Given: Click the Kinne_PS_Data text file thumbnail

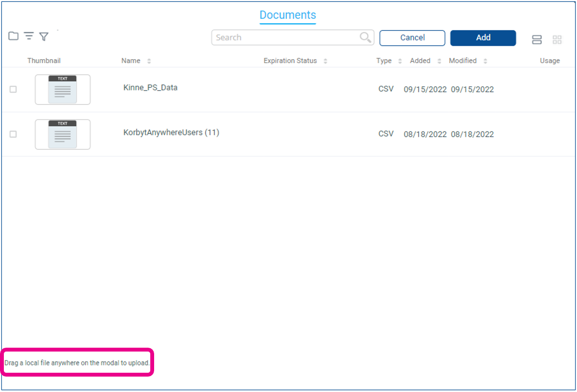Looking at the screenshot, I should (x=63, y=90).
